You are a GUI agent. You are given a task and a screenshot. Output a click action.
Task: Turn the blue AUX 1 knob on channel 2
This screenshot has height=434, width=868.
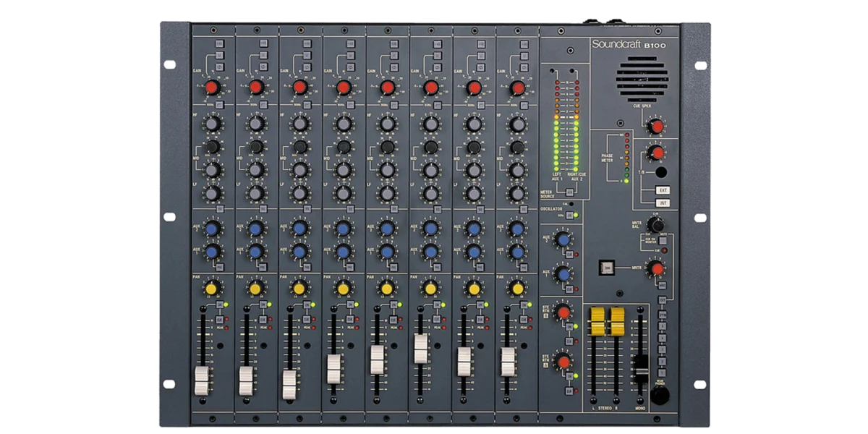[256, 252]
